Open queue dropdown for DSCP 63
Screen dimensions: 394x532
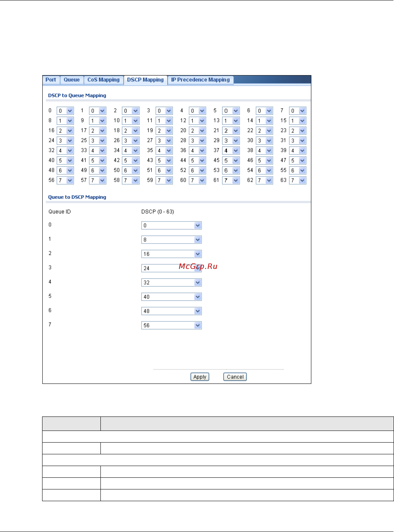click(x=298, y=181)
